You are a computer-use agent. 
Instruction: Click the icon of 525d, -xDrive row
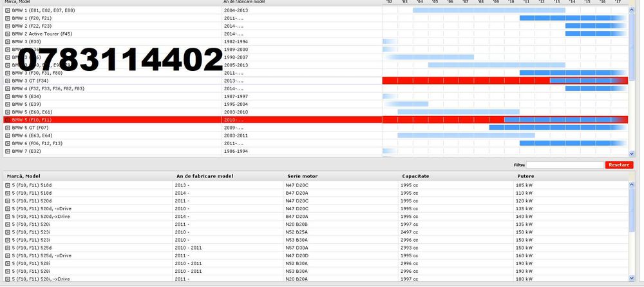click(x=7, y=255)
